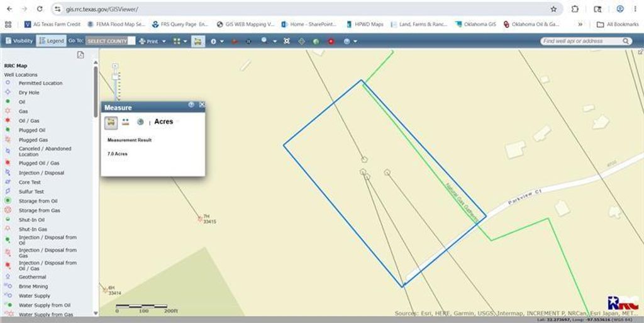The height and width of the screenshot is (323, 644).
Task: Click the green globe toolbar icon
Action: [x=316, y=42]
